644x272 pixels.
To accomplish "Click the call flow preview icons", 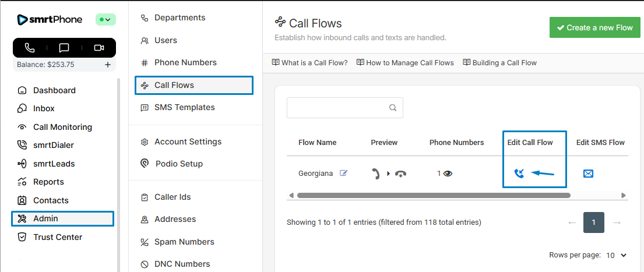I will tap(389, 174).
